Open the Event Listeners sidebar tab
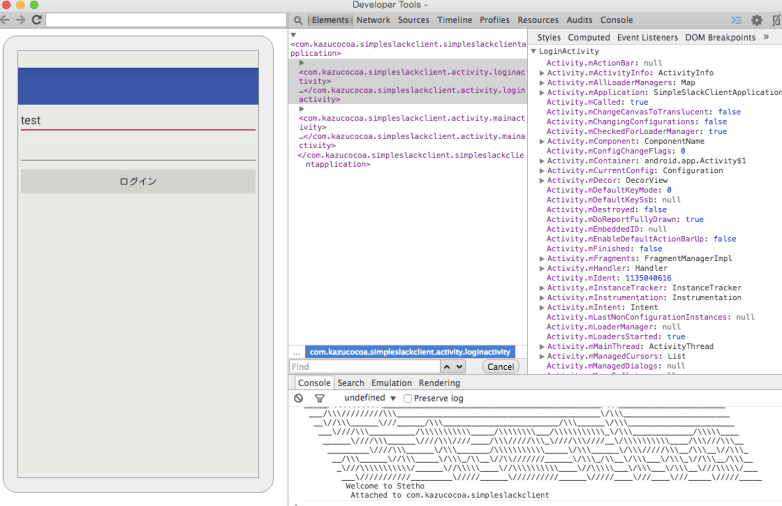The image size is (782, 506). (647, 37)
